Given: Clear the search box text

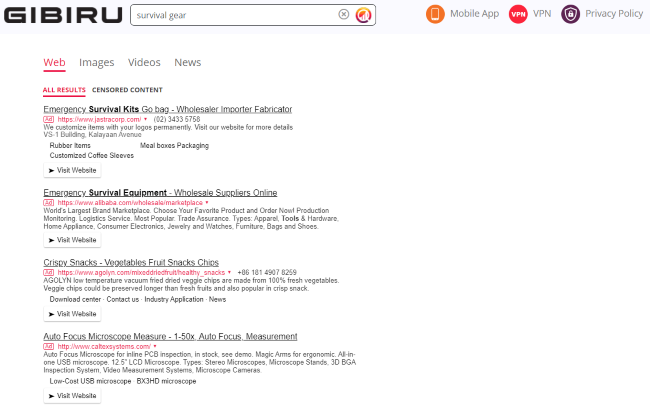Looking at the screenshot, I should tap(343, 15).
